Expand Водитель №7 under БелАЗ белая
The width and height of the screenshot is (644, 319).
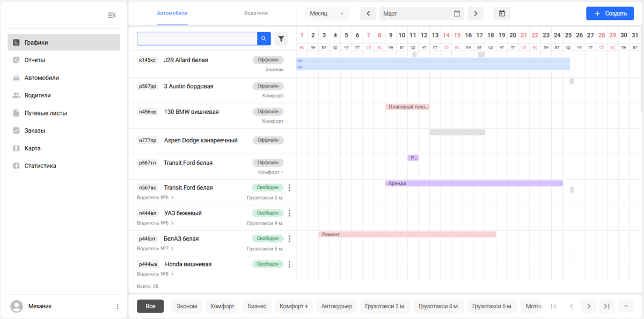[155, 249]
